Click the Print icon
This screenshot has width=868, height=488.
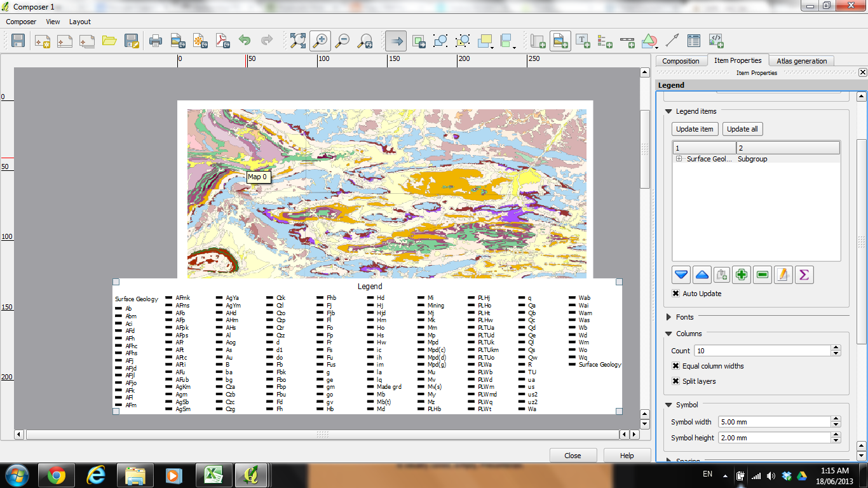coord(156,41)
